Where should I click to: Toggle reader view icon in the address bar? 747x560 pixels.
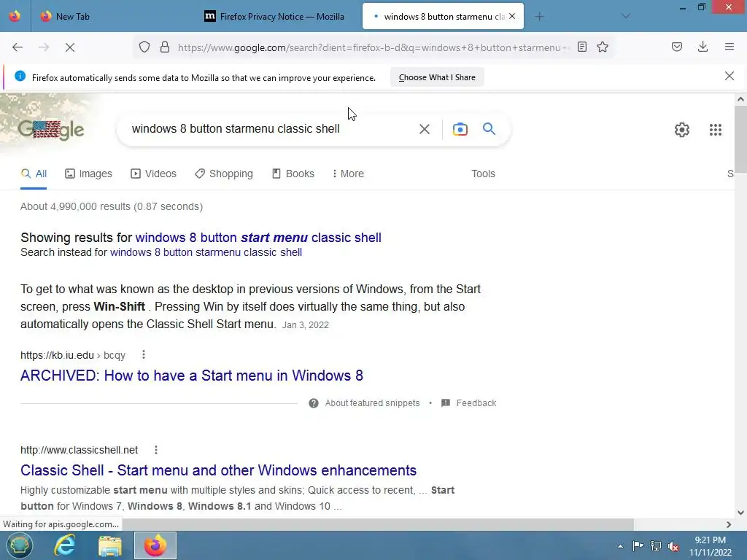tap(581, 47)
